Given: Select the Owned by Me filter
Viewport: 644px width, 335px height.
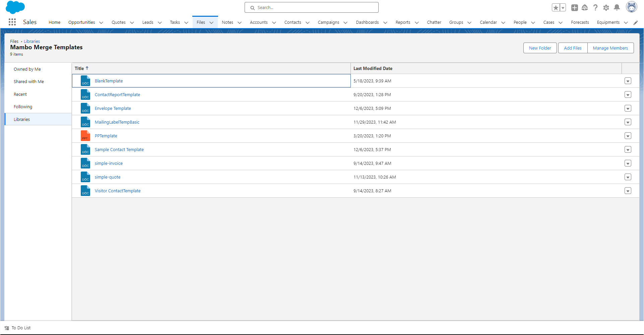Looking at the screenshot, I should pos(27,69).
